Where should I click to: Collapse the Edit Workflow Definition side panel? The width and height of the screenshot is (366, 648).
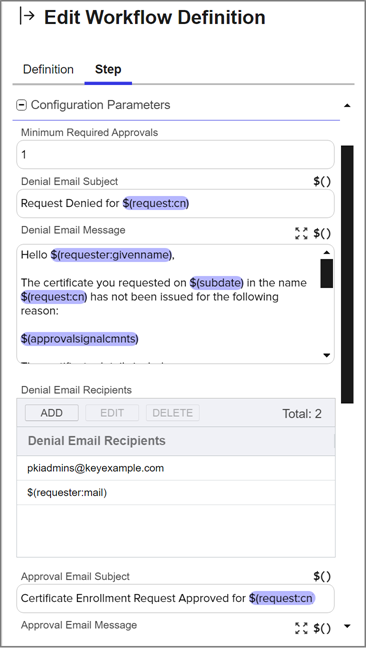27,16
